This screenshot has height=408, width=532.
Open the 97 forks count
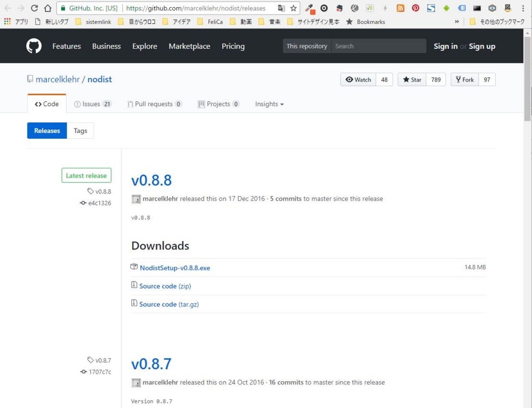487,80
